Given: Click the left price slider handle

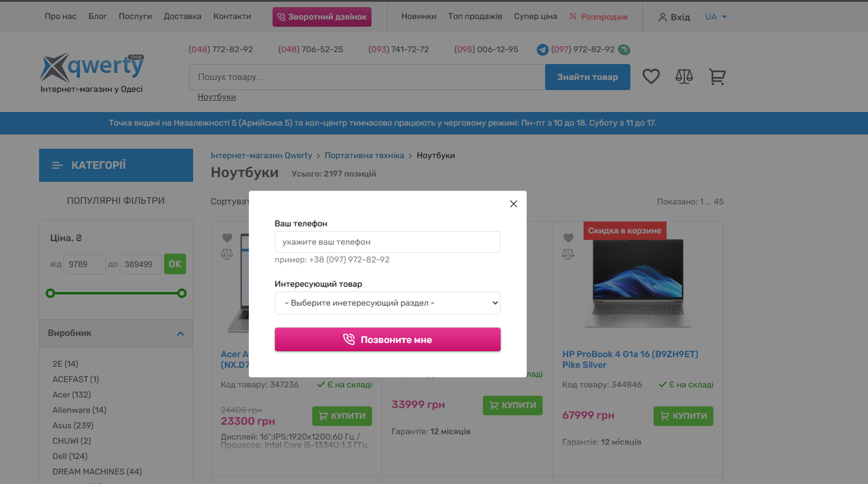Looking at the screenshot, I should coord(50,294).
